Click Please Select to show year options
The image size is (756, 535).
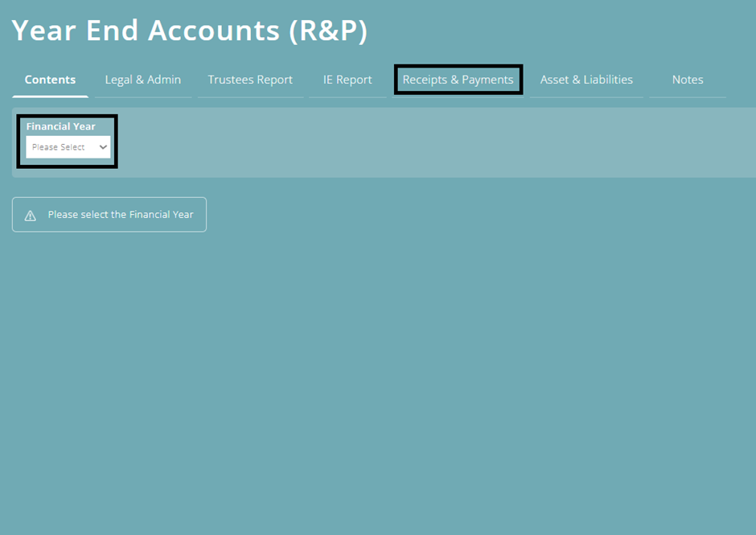pyautogui.click(x=68, y=146)
